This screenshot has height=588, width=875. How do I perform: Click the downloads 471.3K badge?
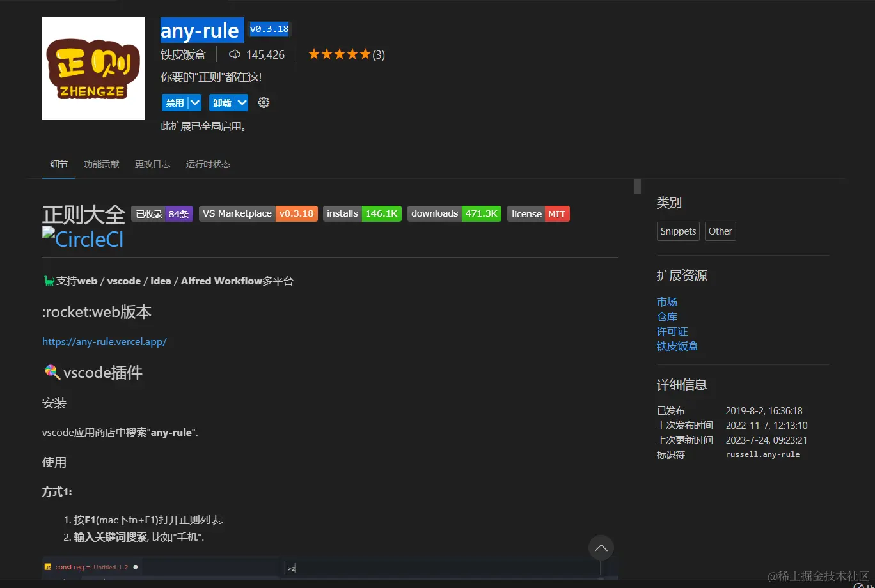455,213
